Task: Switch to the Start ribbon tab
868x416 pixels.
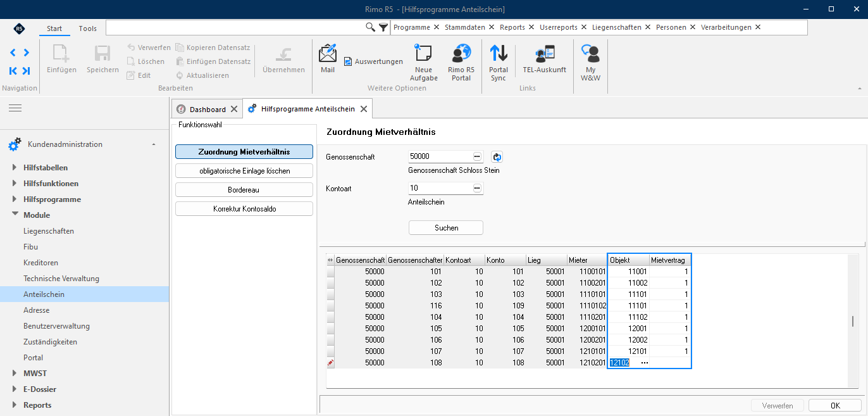Action: click(54, 28)
